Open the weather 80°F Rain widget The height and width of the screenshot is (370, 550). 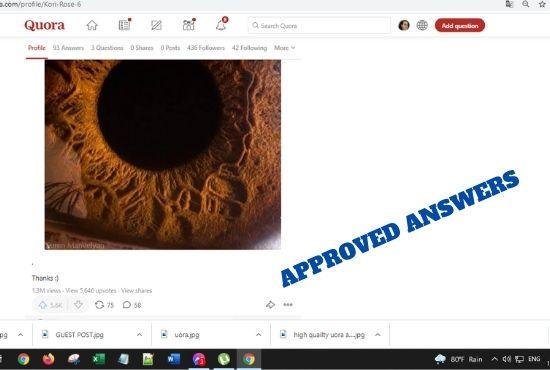[458, 359]
